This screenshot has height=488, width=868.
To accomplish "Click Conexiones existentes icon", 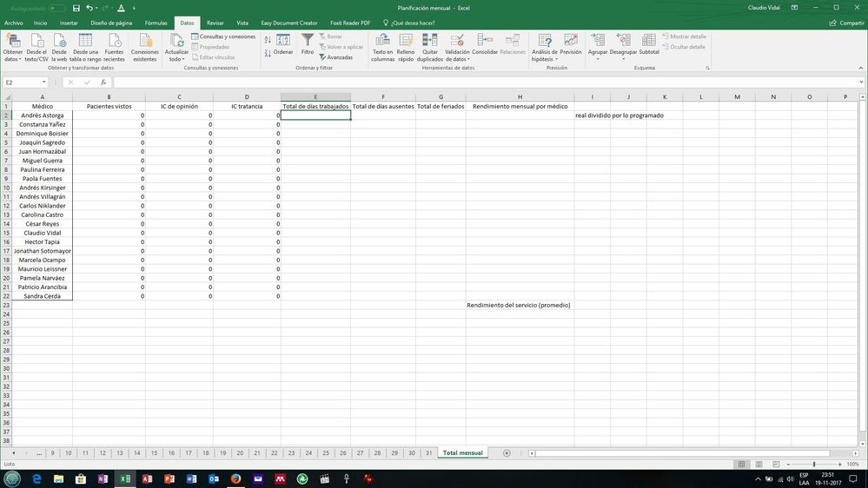I will (145, 48).
